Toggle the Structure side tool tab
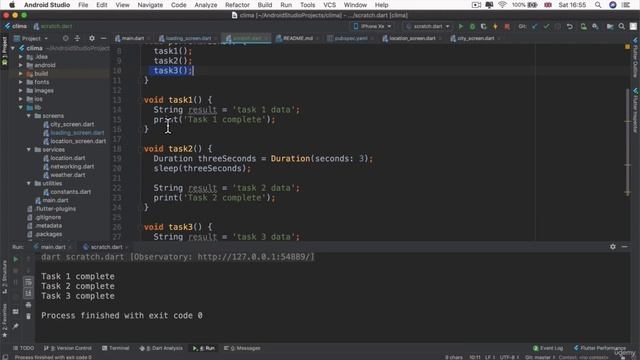The width and height of the screenshot is (640, 360). (x=4, y=278)
